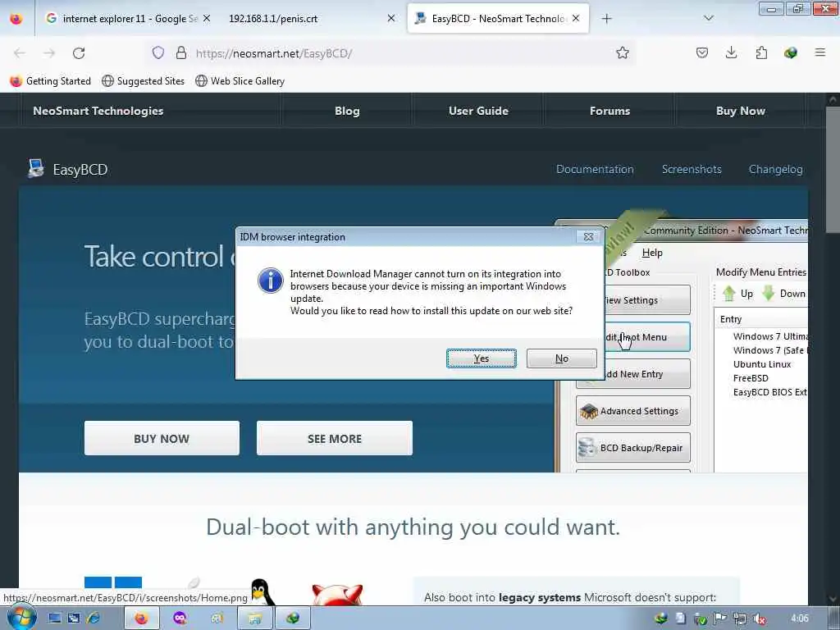
Task: Click Yes in the IDM integration dialog
Action: point(481,358)
